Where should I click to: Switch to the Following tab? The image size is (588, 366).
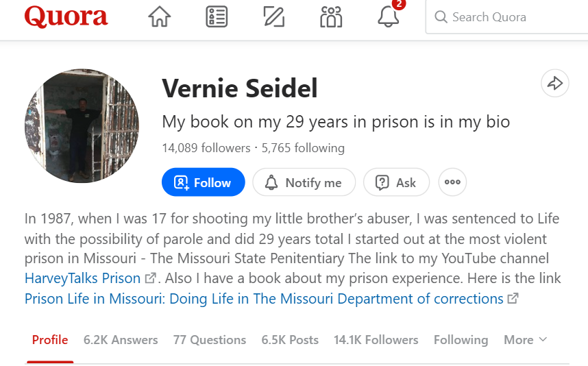tap(461, 340)
